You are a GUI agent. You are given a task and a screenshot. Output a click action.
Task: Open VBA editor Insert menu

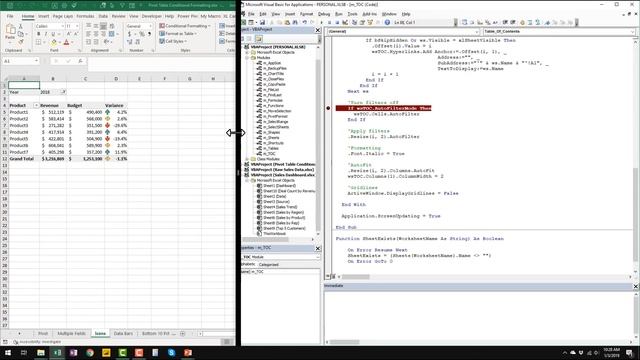290,14
